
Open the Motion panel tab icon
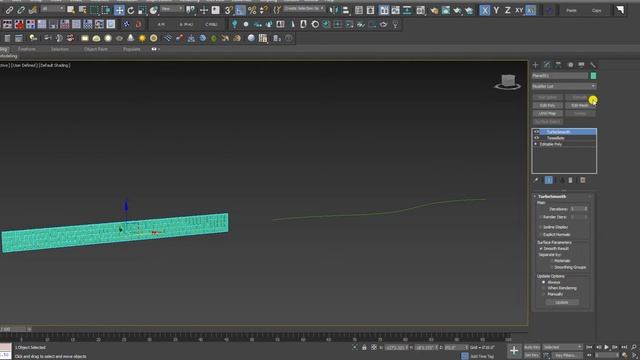(x=570, y=65)
